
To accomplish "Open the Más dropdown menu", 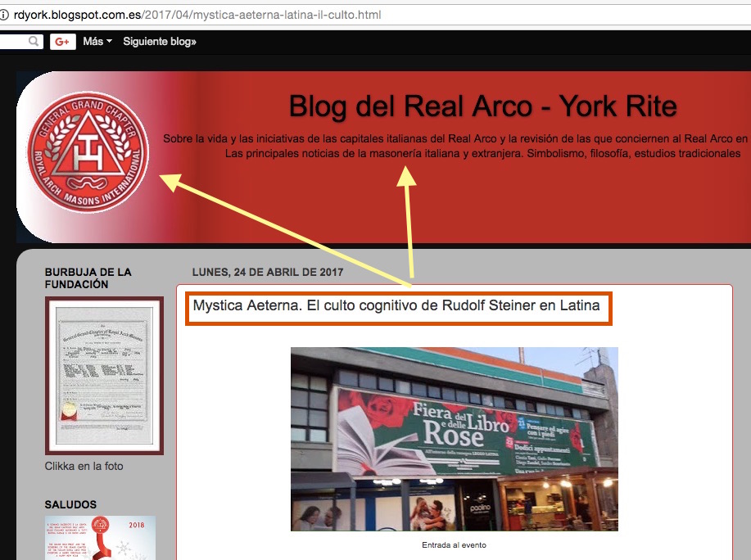I will coord(97,41).
